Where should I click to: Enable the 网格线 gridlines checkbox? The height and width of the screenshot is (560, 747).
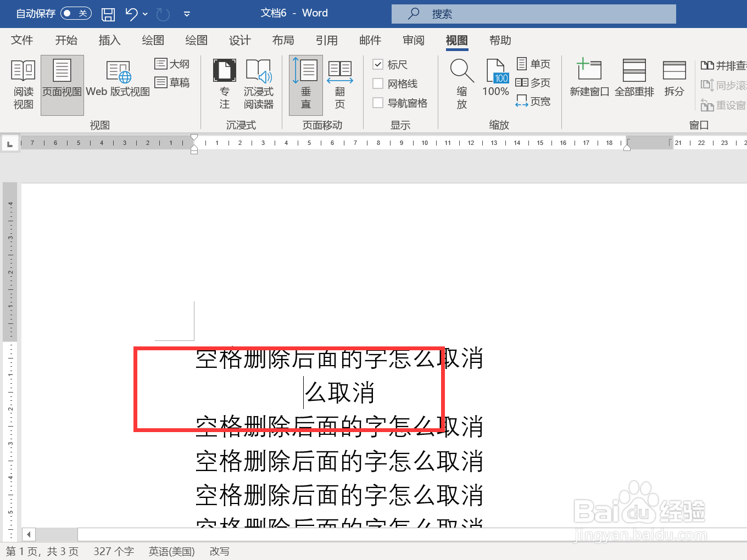378,83
